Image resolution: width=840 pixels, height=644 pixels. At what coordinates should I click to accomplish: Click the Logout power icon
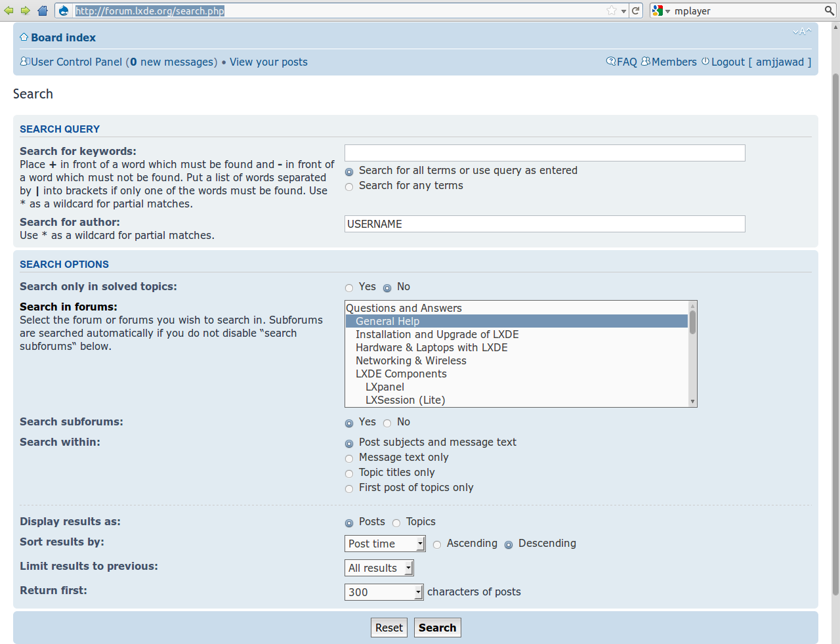[x=705, y=61]
